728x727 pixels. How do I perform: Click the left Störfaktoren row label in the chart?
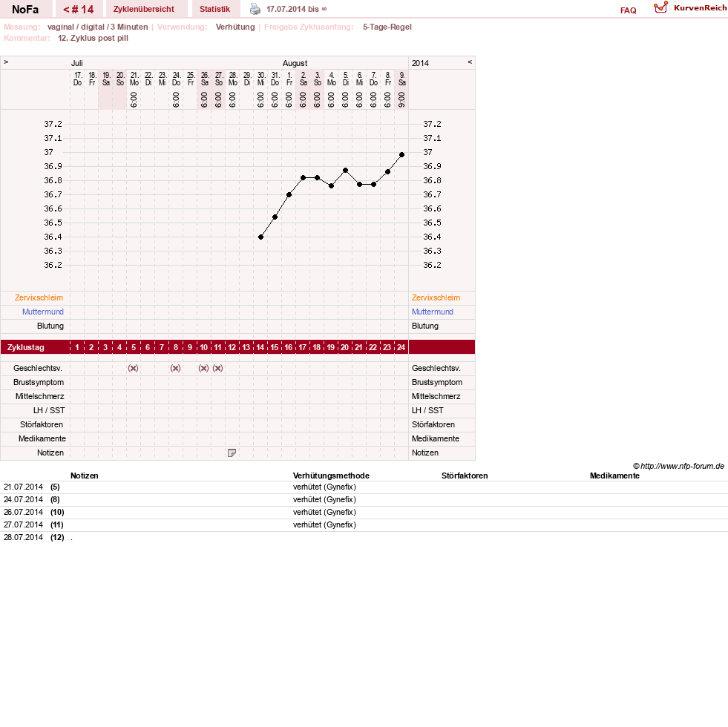(x=42, y=424)
